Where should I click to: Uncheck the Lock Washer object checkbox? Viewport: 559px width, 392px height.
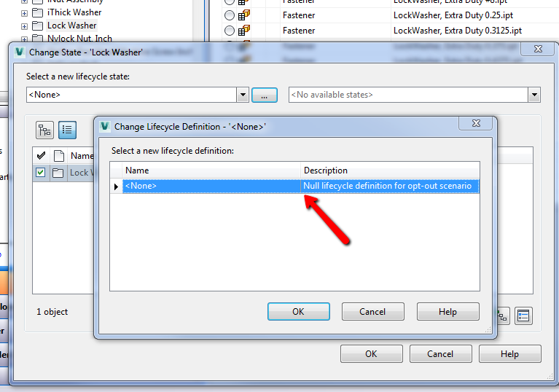tap(41, 173)
